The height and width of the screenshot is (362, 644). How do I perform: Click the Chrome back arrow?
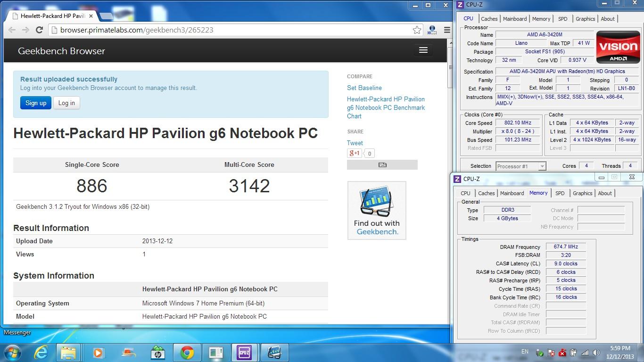[12, 30]
